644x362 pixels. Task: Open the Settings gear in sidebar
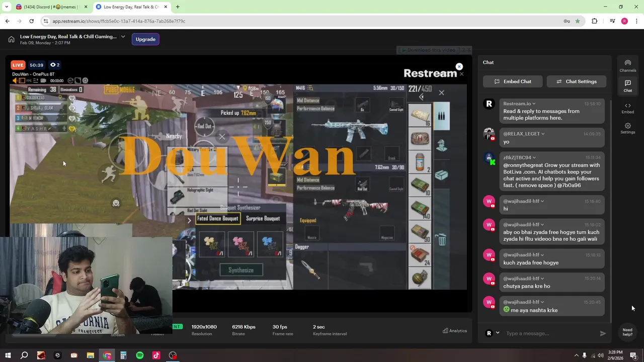[x=627, y=126]
